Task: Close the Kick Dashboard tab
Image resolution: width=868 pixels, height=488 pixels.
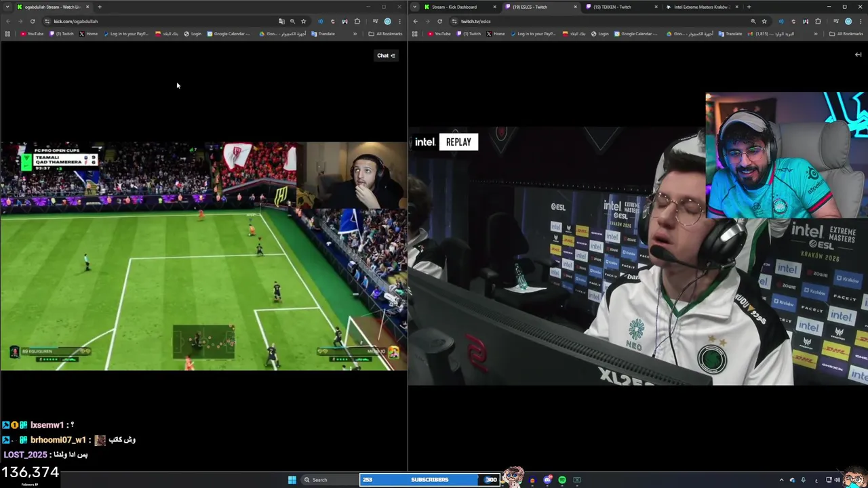Action: click(x=494, y=7)
